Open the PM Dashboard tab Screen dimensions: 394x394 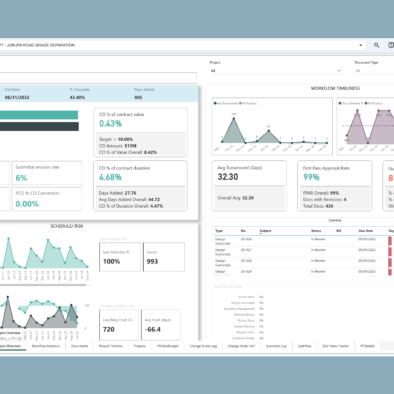click(168, 346)
